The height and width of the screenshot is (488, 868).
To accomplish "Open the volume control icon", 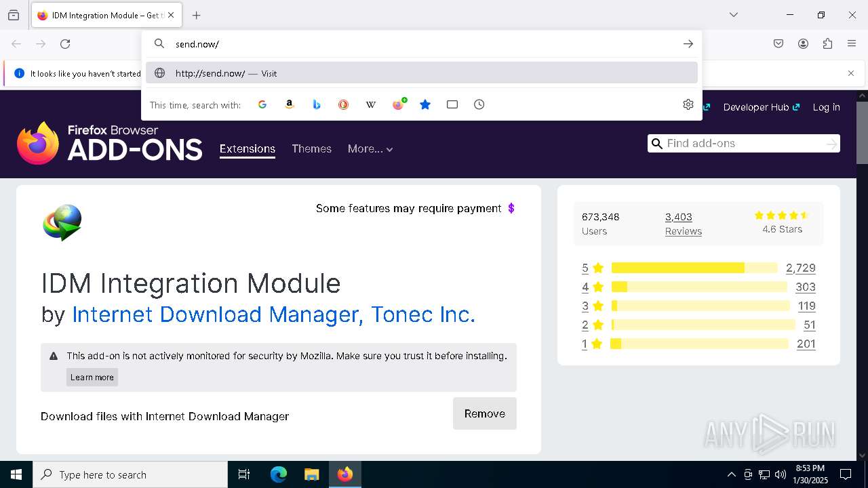I will pyautogui.click(x=781, y=474).
